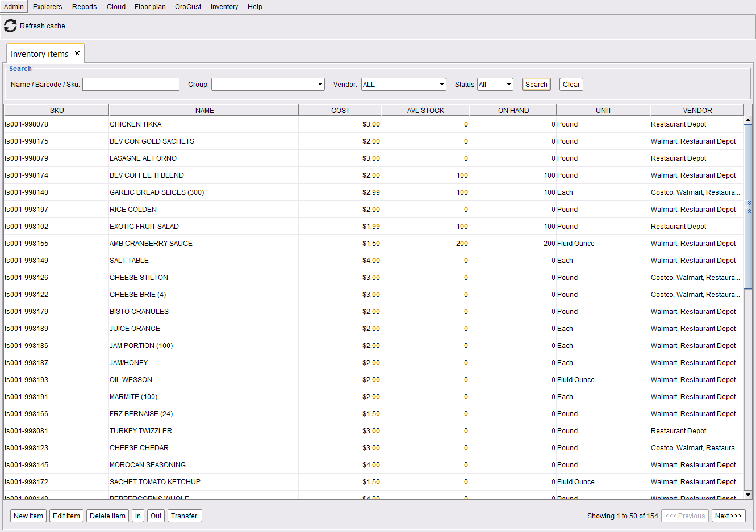Click the Transfer button

184,516
